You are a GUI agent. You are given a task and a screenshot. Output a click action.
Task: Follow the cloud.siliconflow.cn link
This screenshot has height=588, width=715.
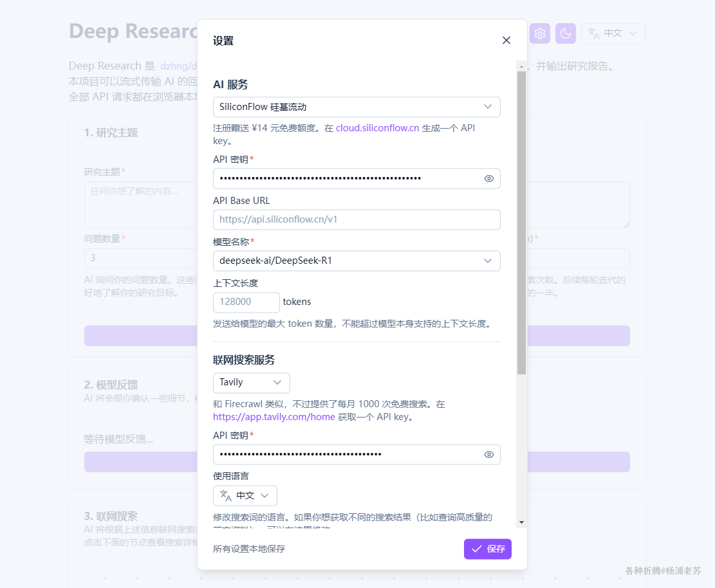[377, 128]
